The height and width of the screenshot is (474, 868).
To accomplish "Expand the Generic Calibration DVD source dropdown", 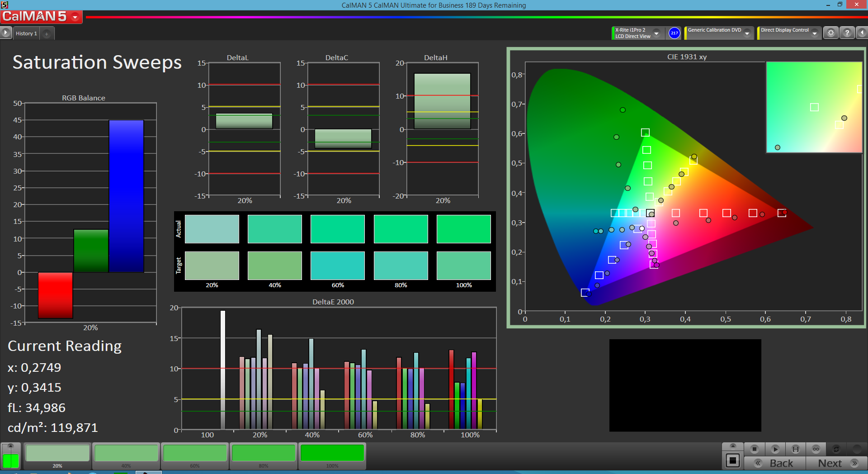I will (747, 33).
